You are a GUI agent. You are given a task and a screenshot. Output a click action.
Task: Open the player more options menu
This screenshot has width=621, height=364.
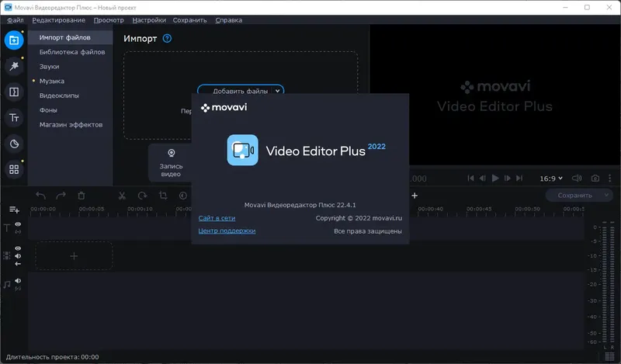point(610,179)
